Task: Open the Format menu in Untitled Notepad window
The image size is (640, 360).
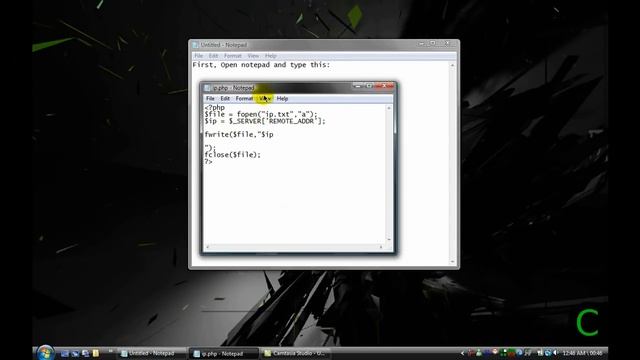Action: 233,56
